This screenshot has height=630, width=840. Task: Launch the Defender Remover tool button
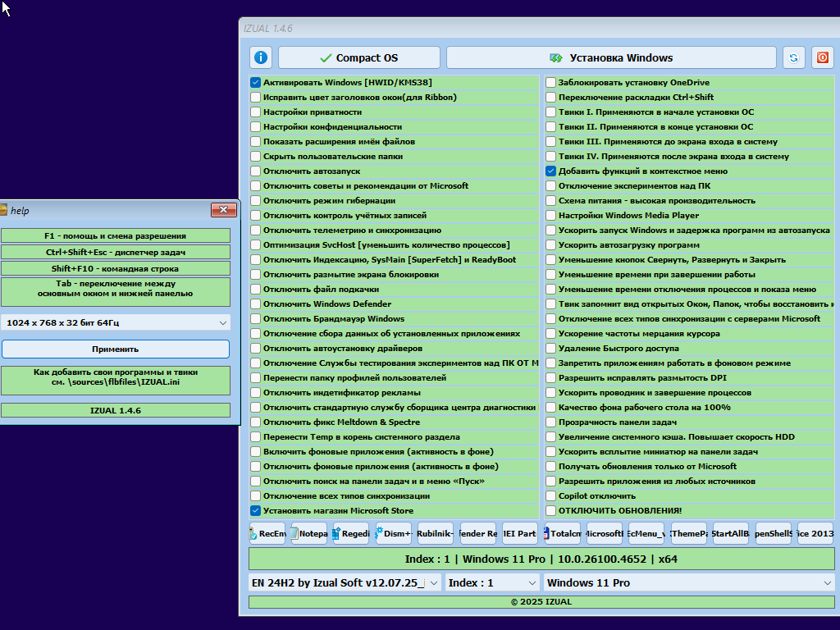pos(478,533)
